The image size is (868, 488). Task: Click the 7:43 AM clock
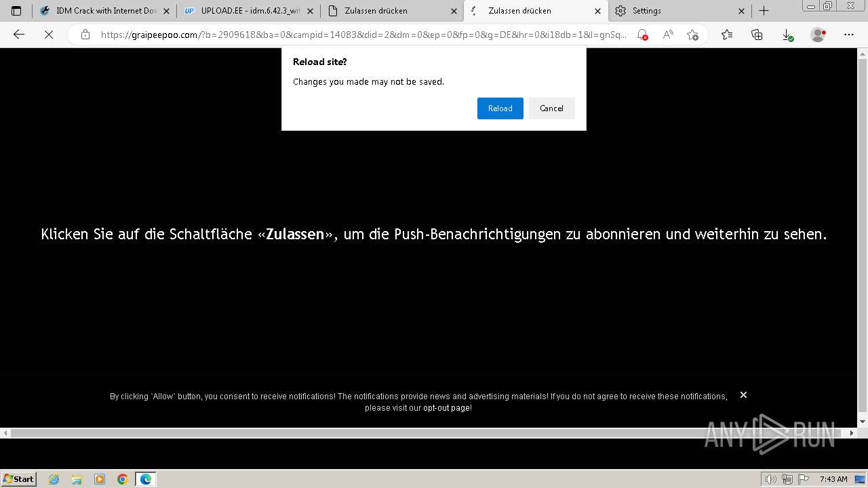(x=833, y=479)
